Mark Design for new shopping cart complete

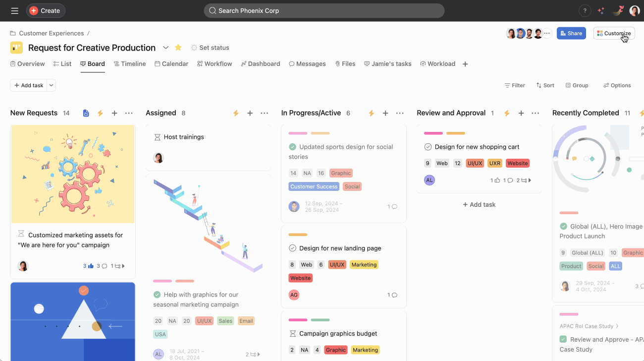click(428, 146)
